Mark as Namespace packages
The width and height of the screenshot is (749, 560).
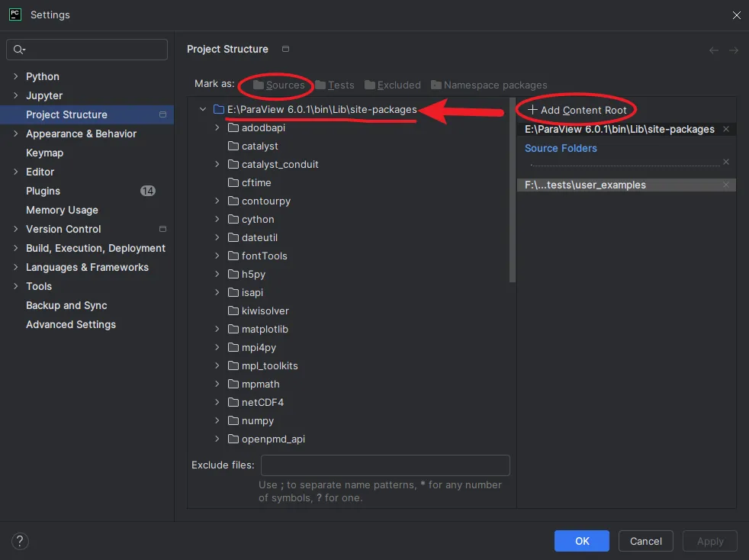[488, 85]
